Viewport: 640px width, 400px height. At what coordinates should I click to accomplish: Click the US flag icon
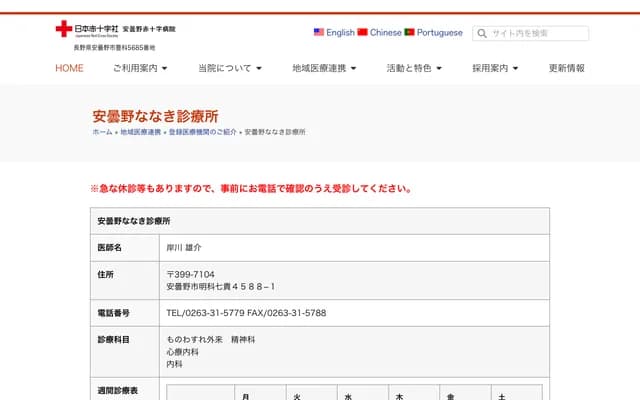319,32
